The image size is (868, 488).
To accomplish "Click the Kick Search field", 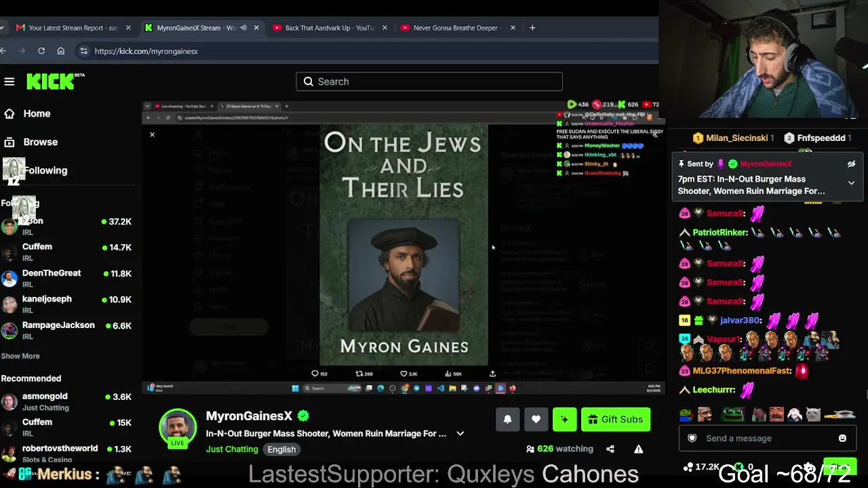I will 429,82.
